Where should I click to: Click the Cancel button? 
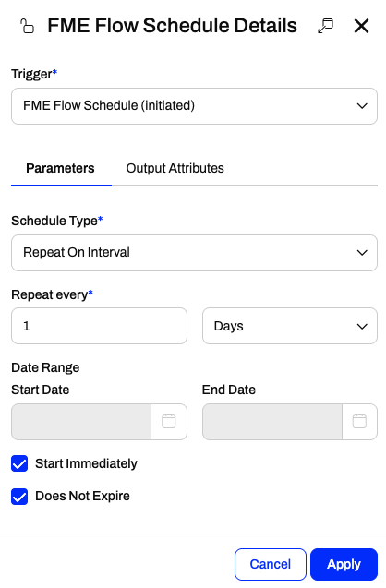point(271,564)
